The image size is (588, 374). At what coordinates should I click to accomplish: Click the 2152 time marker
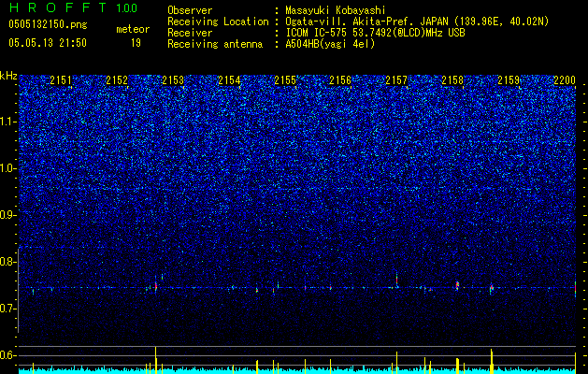[x=117, y=79]
